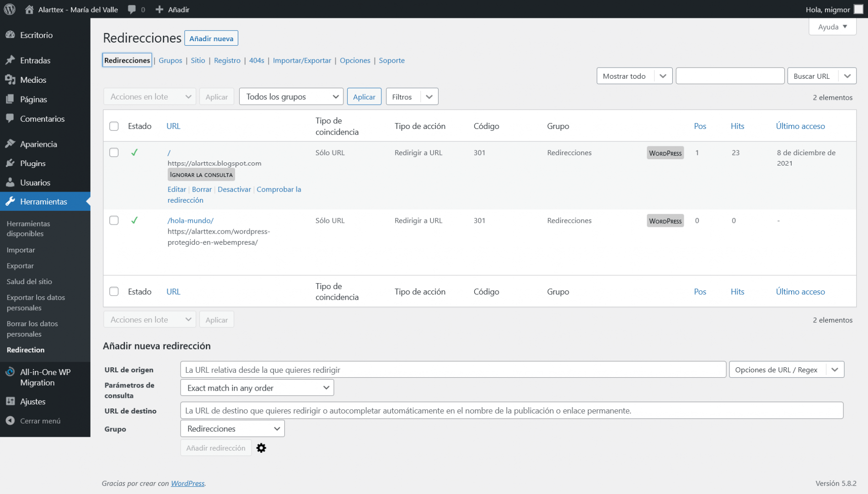Select Redirecciones tab
Viewport: 868px width, 494px height.
pyautogui.click(x=127, y=60)
